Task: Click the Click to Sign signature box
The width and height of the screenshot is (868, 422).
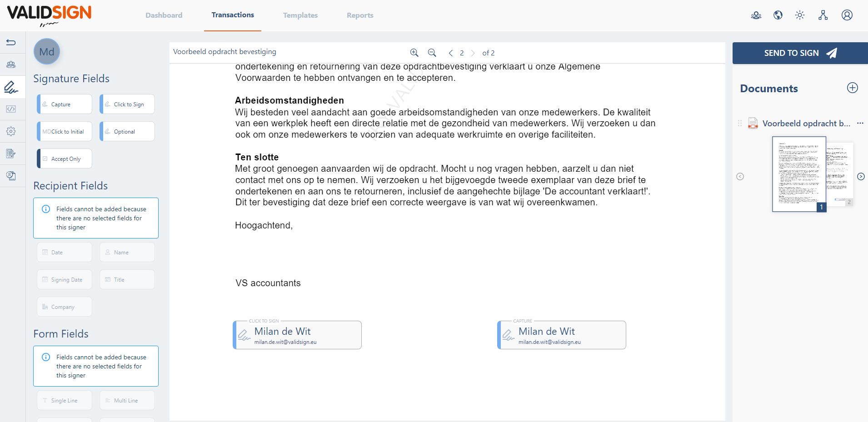Action: [x=297, y=335]
